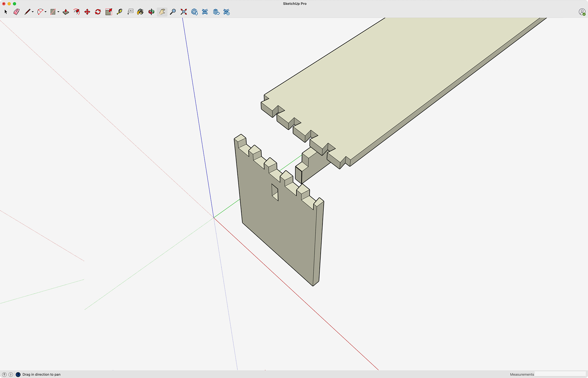Viewport: 588px width, 378px height.
Task: Select the Eraser tool
Action: coord(17,12)
